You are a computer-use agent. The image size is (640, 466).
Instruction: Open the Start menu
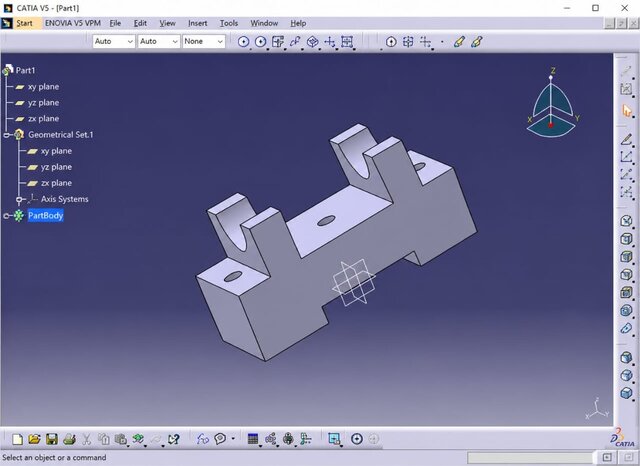tap(24, 23)
